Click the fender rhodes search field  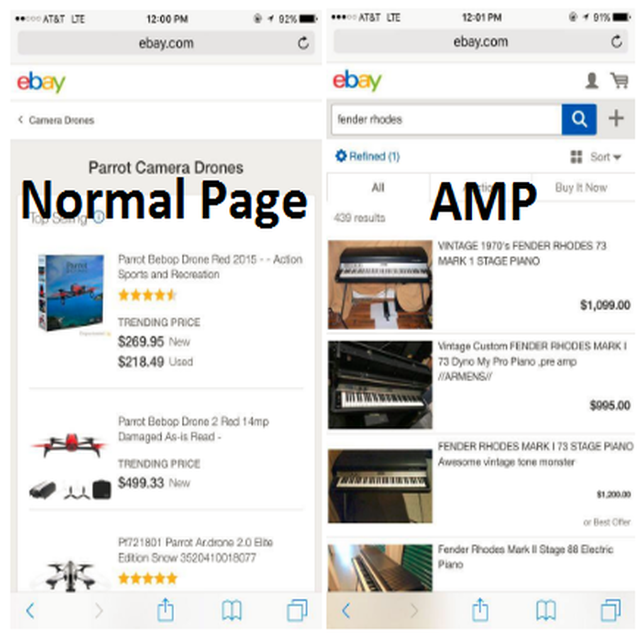tap(447, 119)
